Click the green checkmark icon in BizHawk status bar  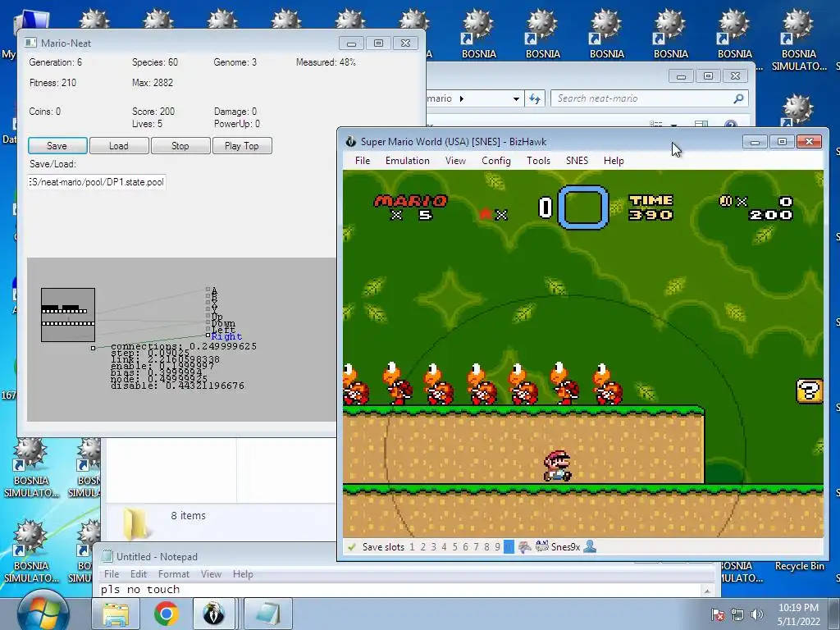(351, 547)
